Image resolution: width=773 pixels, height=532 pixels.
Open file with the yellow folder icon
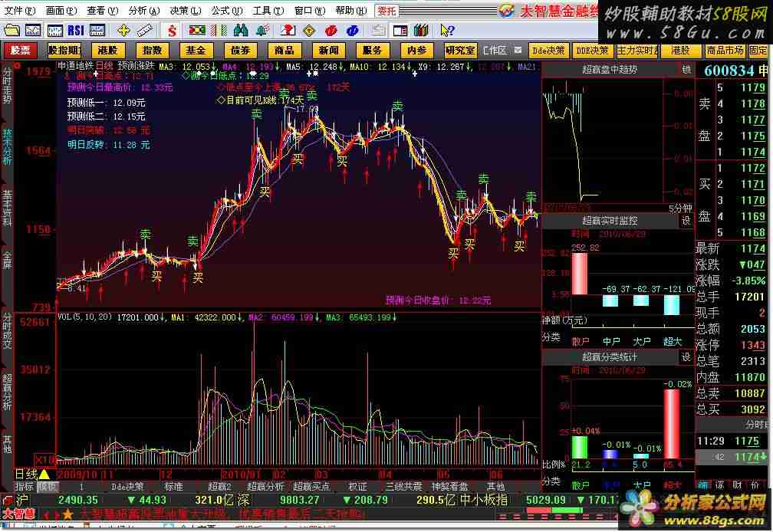pyautogui.click(x=12, y=31)
